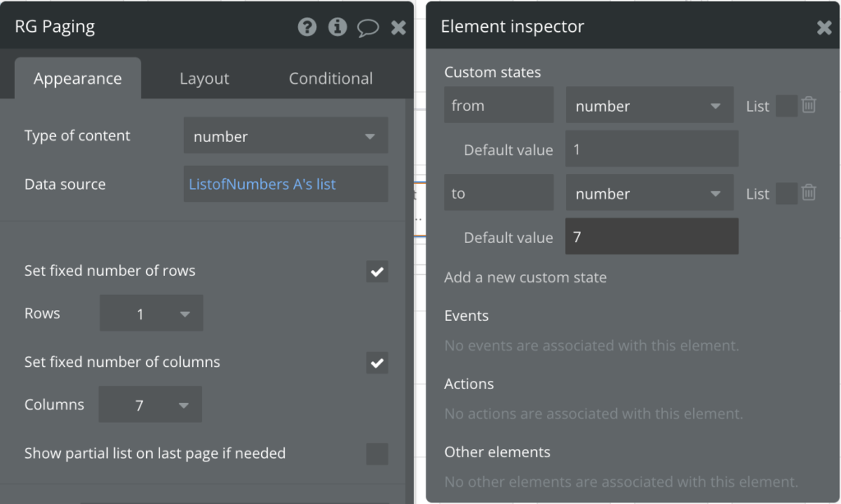Delete the 'from' custom state with trash icon
This screenshot has height=504, width=841.
809,104
